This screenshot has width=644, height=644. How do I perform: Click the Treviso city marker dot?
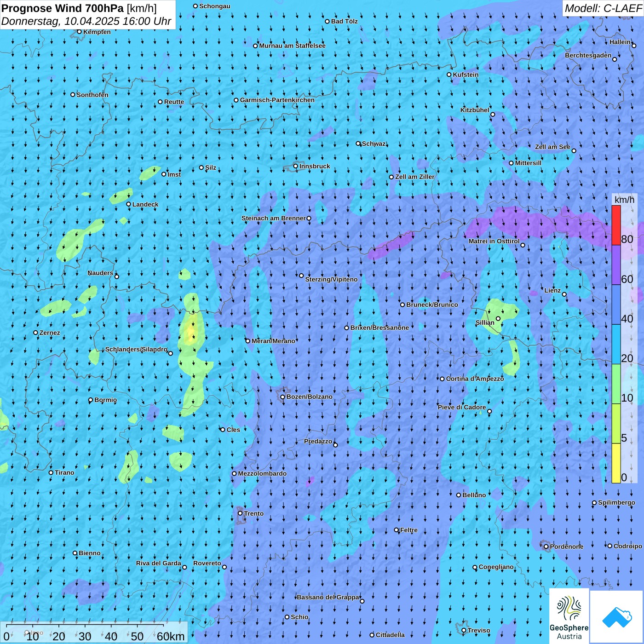coord(464,631)
